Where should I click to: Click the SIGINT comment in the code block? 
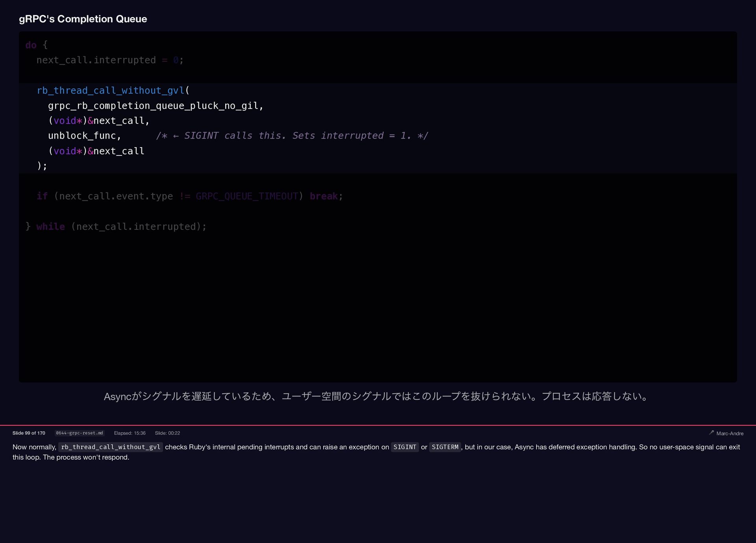(x=291, y=136)
